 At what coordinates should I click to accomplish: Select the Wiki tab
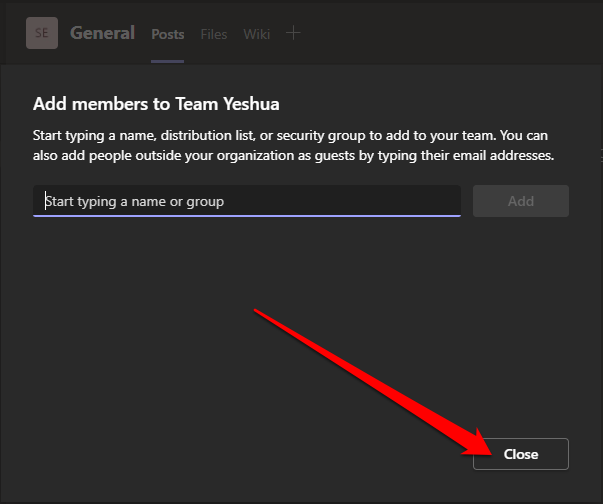pos(256,34)
